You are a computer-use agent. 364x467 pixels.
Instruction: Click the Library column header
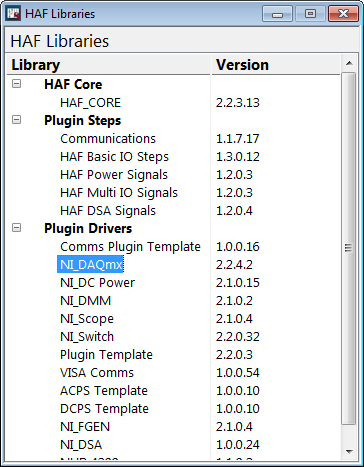109,65
